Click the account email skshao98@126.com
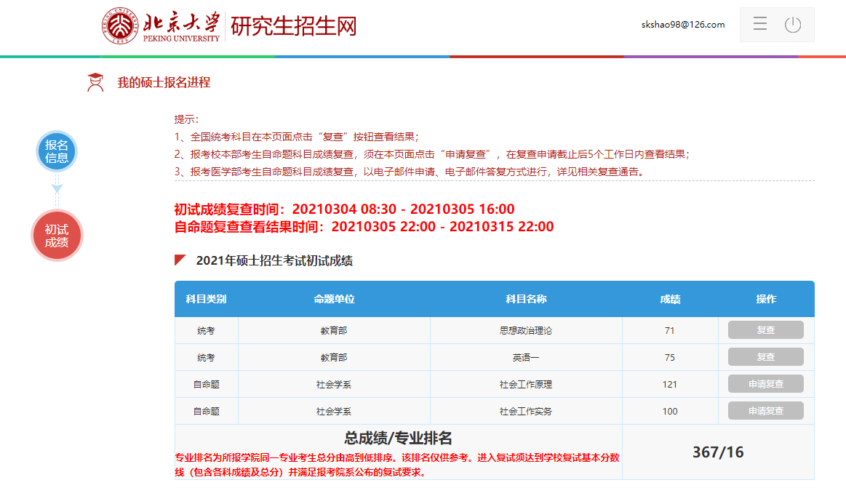Screen dimensions: 846x504 [x=683, y=25]
